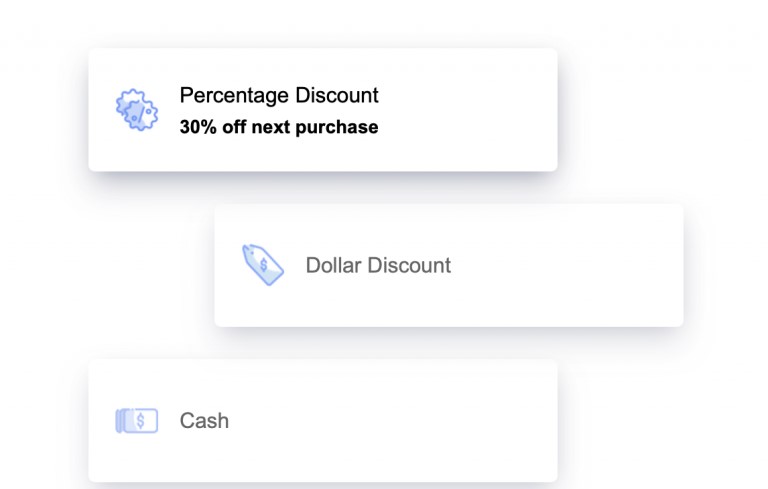Click the cash banknote icon
Viewport: 768px width, 489px height.
coord(137,421)
